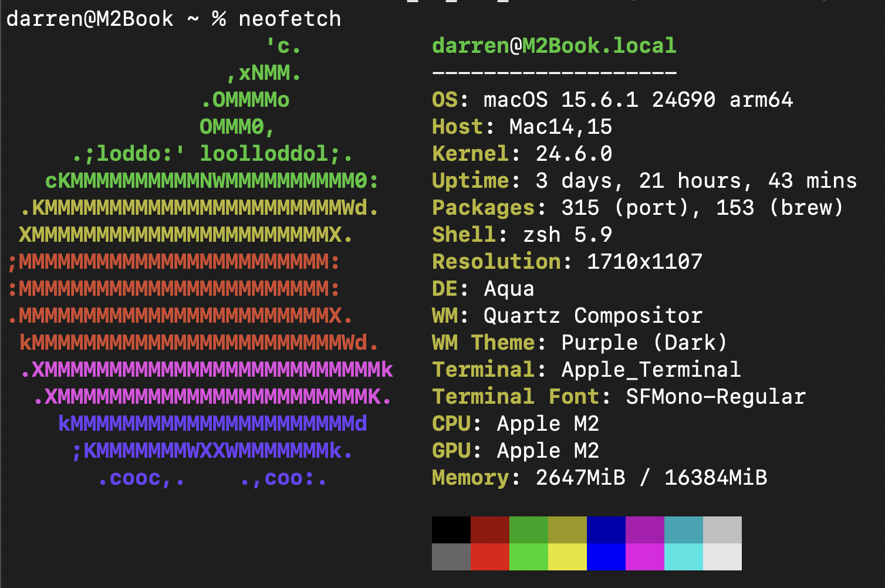Click the WM Theme Purple (Dark) text

[644, 343]
